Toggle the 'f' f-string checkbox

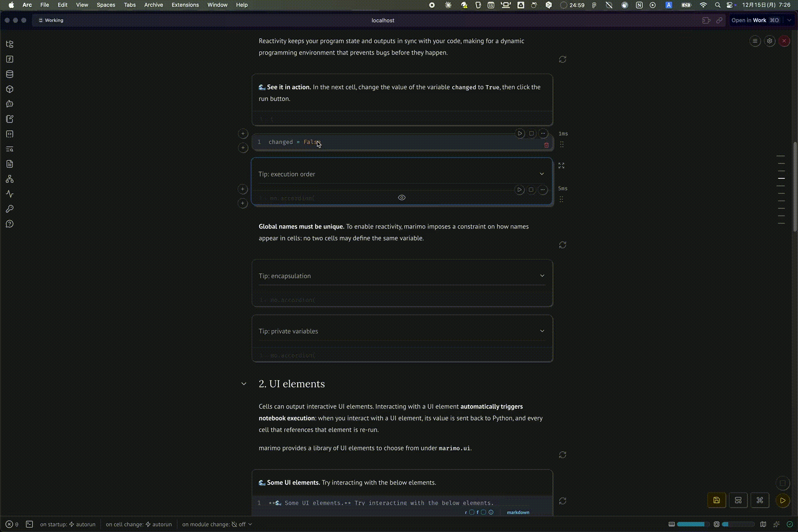(483, 512)
